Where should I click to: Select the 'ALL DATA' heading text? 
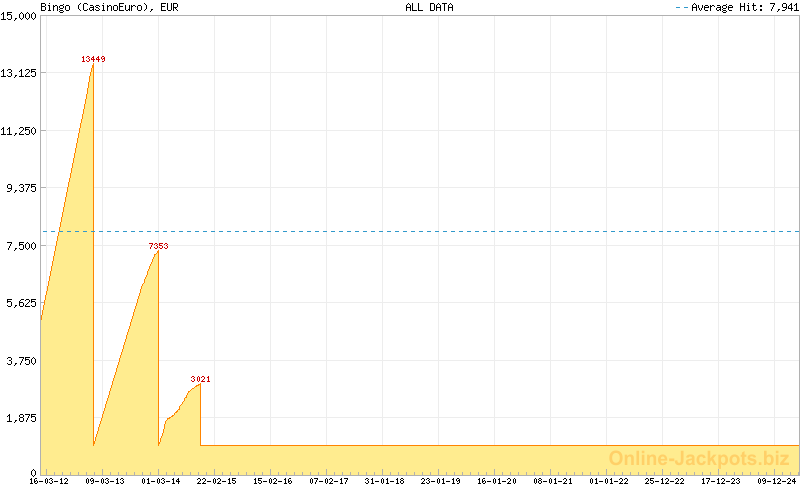click(x=429, y=7)
